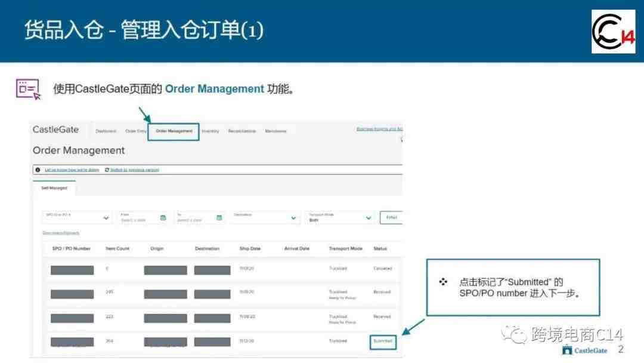Click the download link below the filters
The width and height of the screenshot is (644, 363).
[61, 233]
